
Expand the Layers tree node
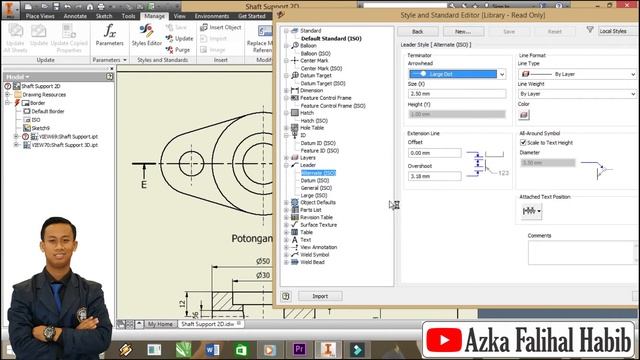pyautogui.click(x=287, y=158)
